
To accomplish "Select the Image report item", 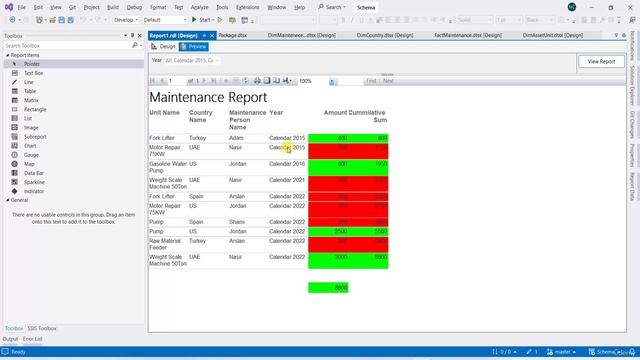I will click(x=73, y=127).
